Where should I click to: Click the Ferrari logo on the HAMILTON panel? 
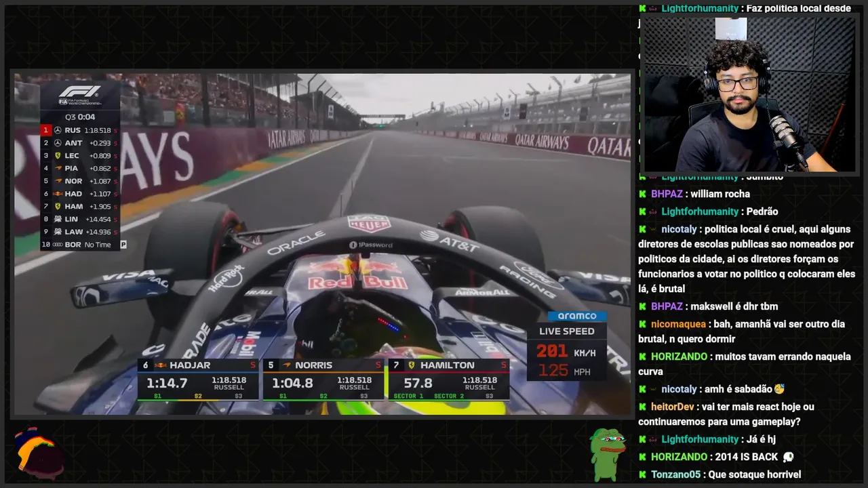tap(411, 365)
